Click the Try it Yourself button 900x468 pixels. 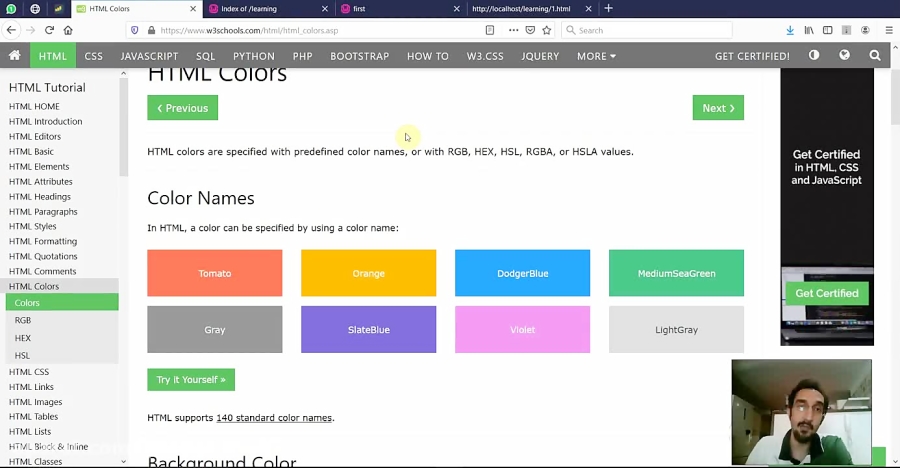click(191, 380)
